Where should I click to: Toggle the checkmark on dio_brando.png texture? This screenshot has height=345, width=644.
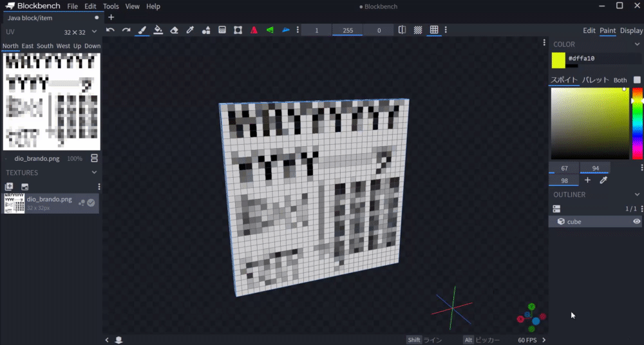pos(91,203)
